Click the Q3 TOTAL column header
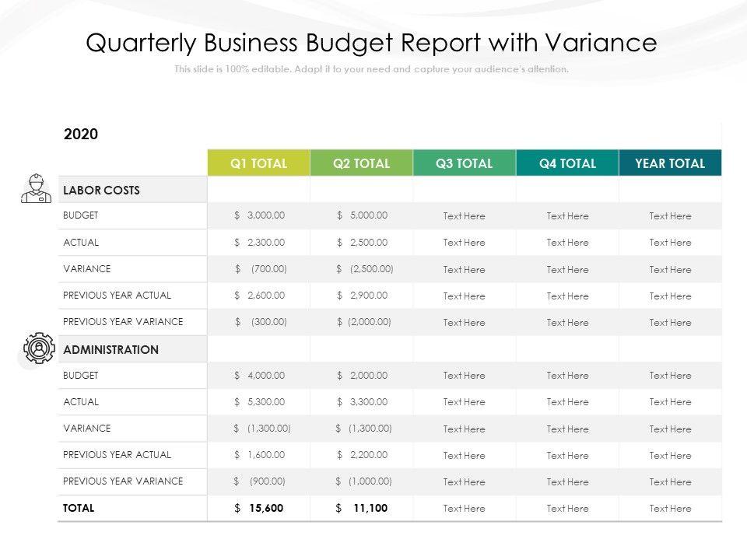 (x=464, y=163)
